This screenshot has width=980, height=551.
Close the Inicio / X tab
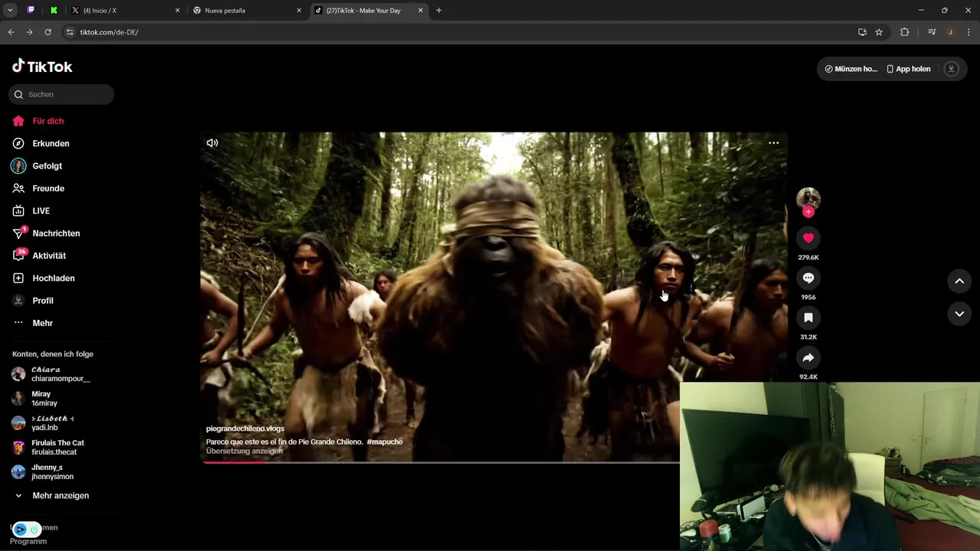pyautogui.click(x=178, y=11)
